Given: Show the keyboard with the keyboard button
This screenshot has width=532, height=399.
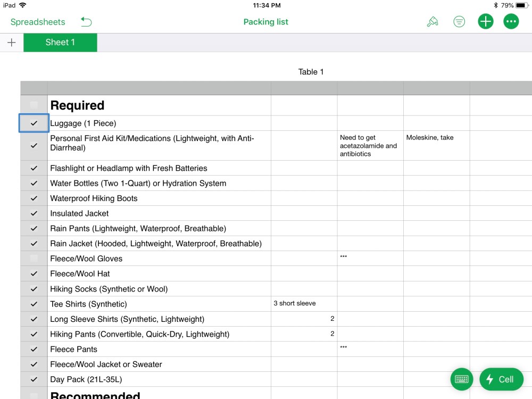Looking at the screenshot, I should coord(461,379).
